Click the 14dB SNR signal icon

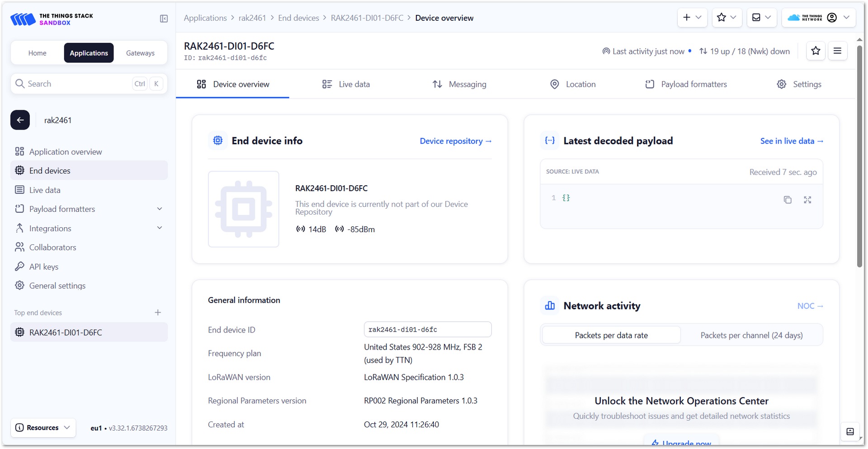point(300,229)
